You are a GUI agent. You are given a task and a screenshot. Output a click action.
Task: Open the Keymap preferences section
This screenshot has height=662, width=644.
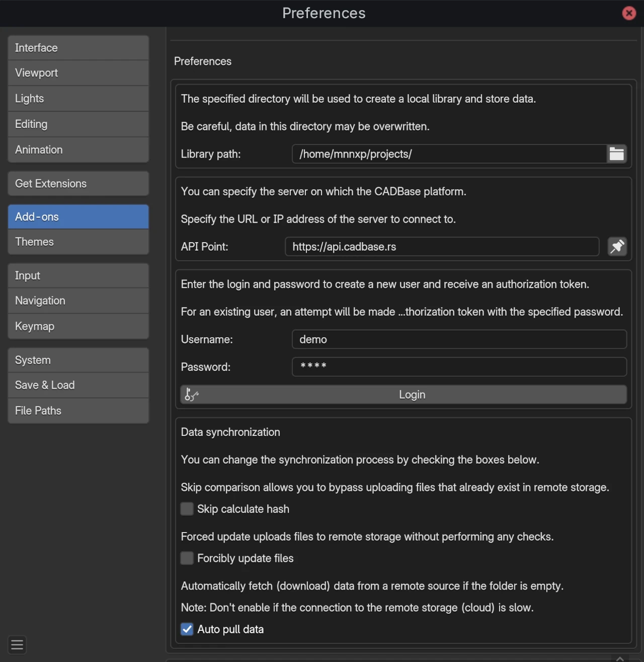(78, 326)
